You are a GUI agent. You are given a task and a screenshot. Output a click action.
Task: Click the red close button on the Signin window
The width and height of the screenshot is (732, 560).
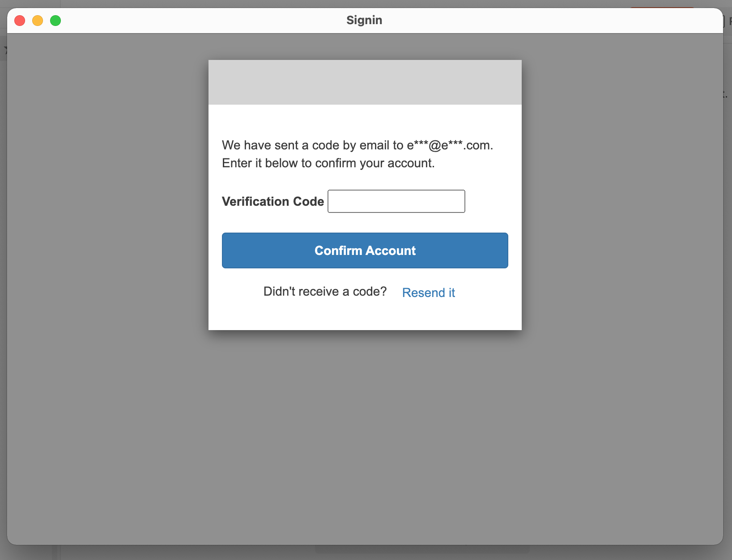click(x=20, y=21)
